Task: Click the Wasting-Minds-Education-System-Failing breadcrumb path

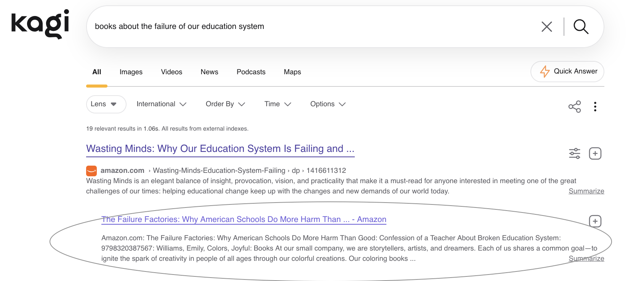Action: (219, 171)
